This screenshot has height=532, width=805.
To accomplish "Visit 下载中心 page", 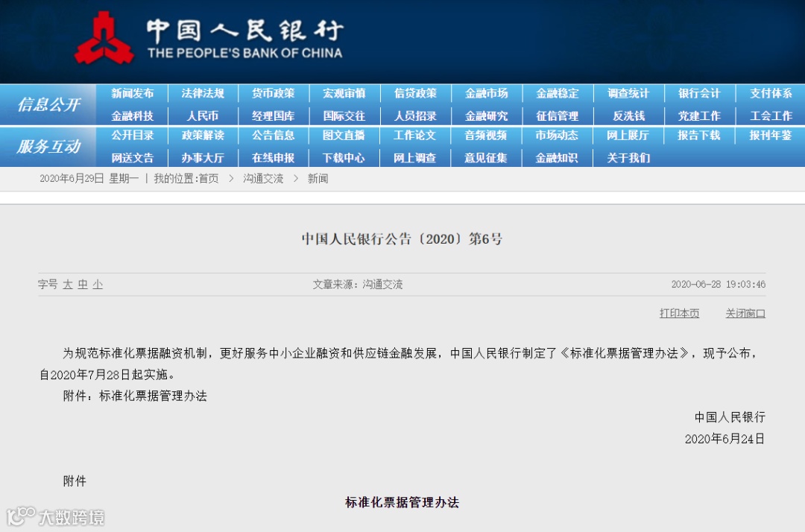I will pos(344,158).
